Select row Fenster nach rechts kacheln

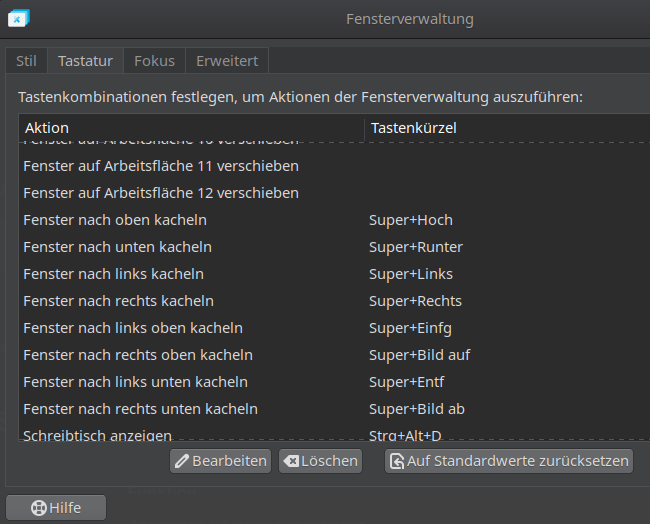click(335, 301)
